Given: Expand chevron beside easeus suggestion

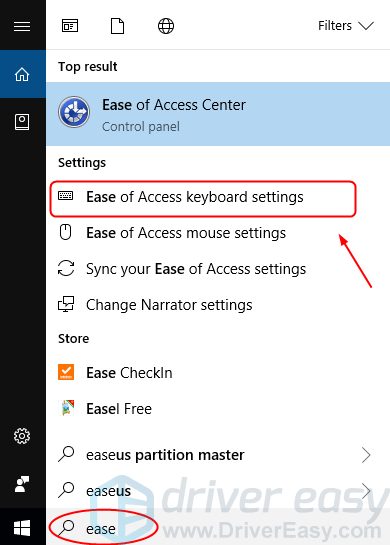Looking at the screenshot, I should click(366, 490).
